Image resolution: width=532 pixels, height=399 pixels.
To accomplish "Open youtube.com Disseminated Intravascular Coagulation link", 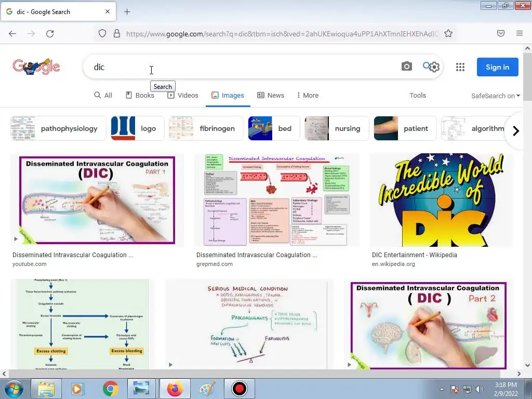I will click(73, 255).
